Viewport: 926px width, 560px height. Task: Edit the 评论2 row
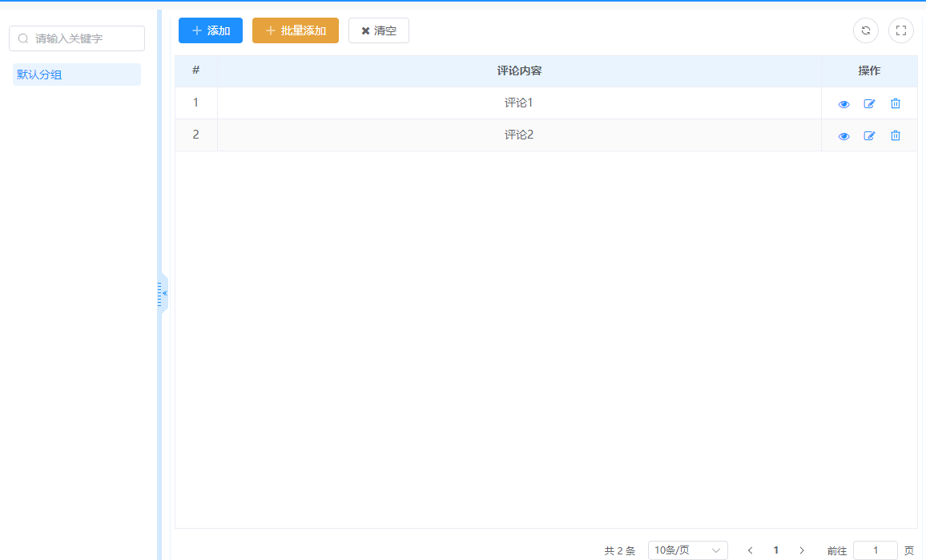coord(869,135)
